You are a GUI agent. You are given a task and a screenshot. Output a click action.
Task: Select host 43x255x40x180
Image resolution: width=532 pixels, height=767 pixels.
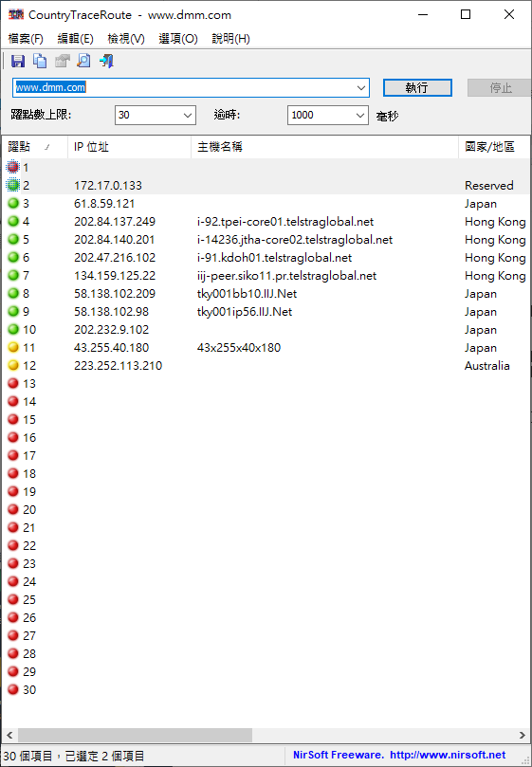(x=239, y=348)
